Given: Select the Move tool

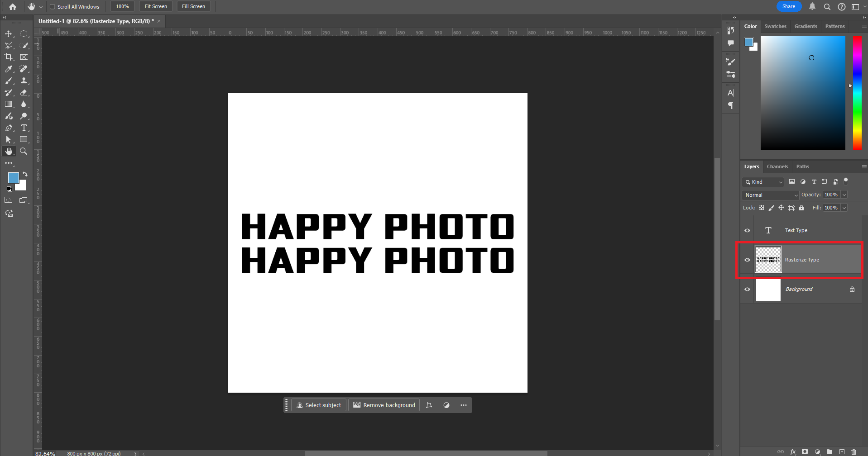Looking at the screenshot, I should 9,34.
